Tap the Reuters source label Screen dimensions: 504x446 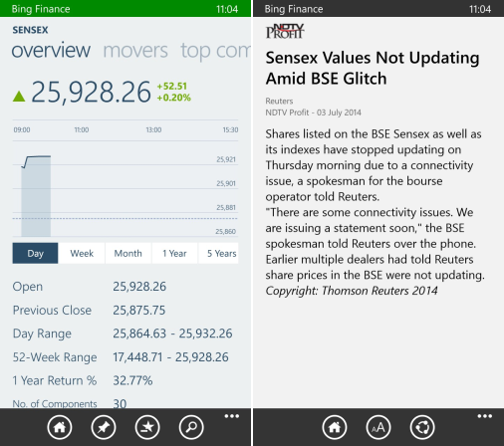[279, 101]
